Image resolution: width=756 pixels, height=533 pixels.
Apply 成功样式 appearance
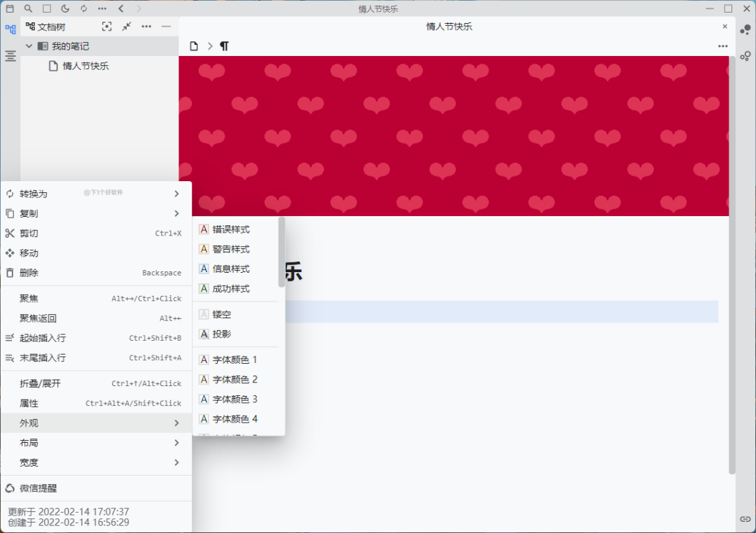(235, 289)
